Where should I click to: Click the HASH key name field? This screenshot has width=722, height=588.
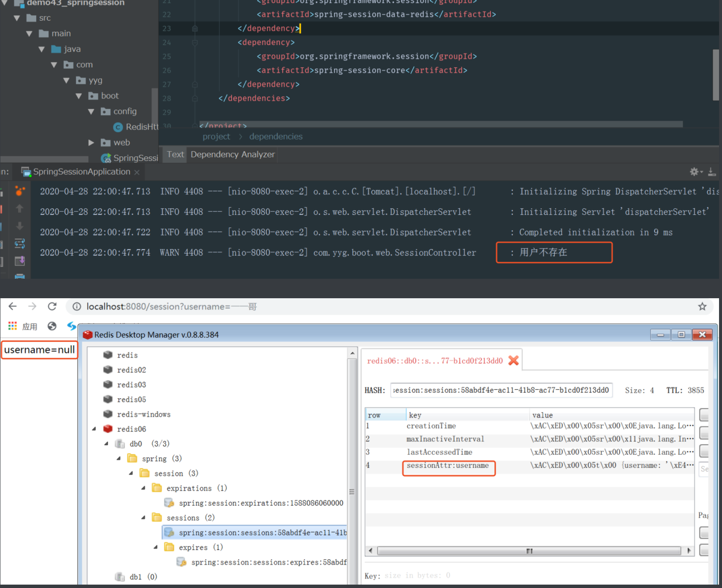tap(502, 390)
